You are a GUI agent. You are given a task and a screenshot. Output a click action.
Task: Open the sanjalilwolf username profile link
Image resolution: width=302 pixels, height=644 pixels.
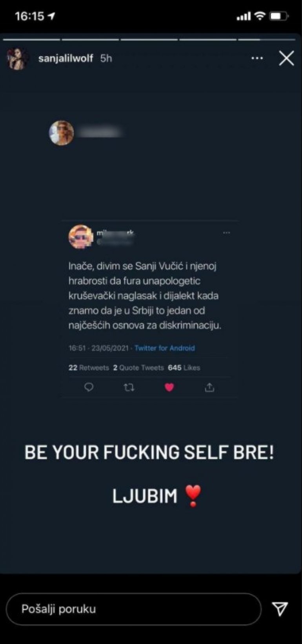tap(66, 58)
